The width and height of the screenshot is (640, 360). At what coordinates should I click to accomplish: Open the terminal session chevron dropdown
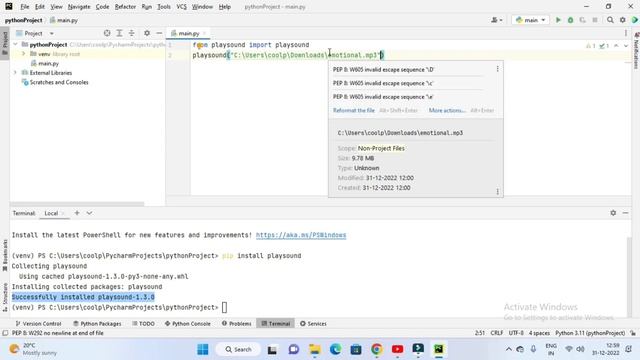point(89,213)
